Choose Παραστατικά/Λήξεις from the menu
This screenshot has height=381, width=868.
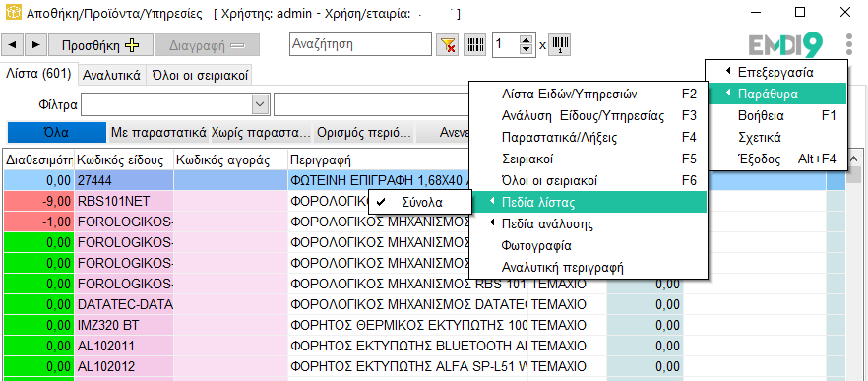589,138
